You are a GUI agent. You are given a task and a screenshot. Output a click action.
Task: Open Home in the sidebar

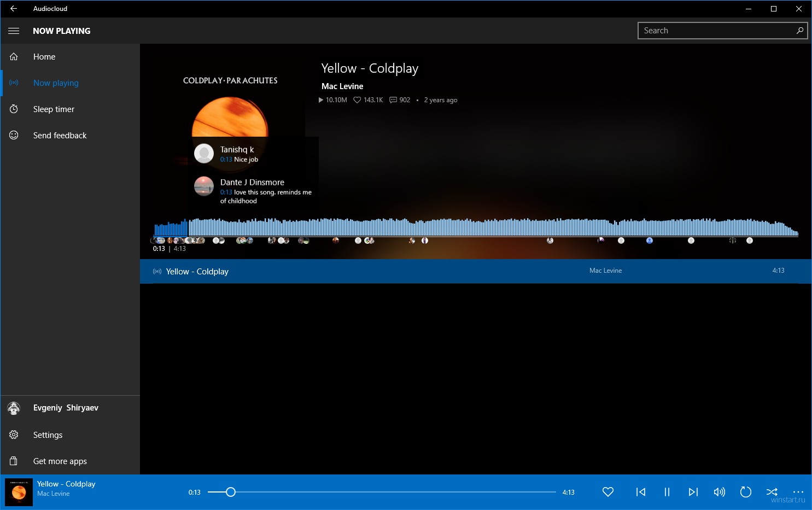[x=70, y=57]
